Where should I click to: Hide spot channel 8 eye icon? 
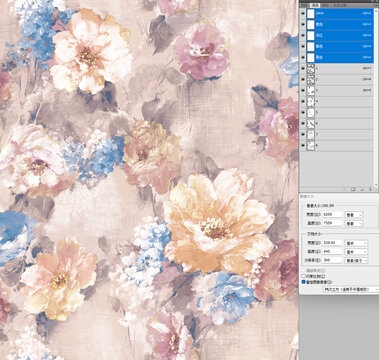(x=303, y=146)
